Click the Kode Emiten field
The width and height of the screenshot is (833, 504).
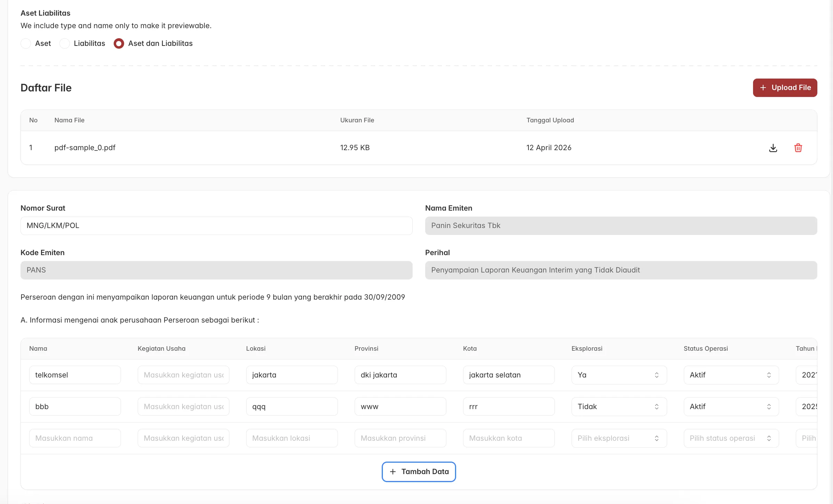(216, 270)
